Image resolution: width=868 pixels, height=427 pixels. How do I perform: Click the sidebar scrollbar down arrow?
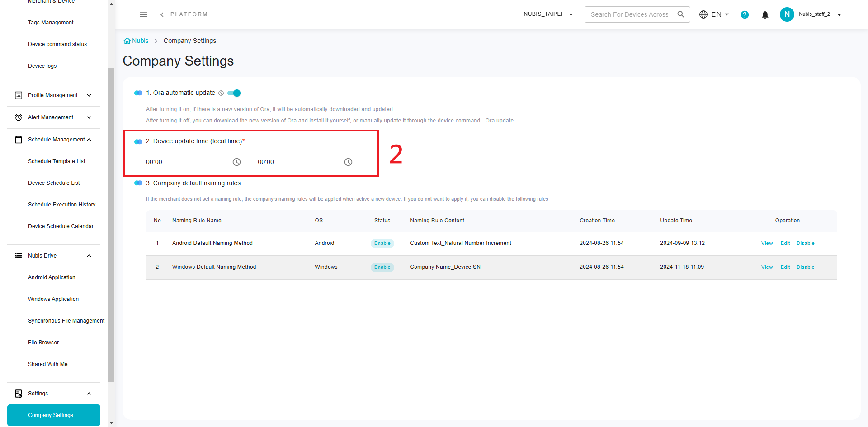pyautogui.click(x=111, y=423)
